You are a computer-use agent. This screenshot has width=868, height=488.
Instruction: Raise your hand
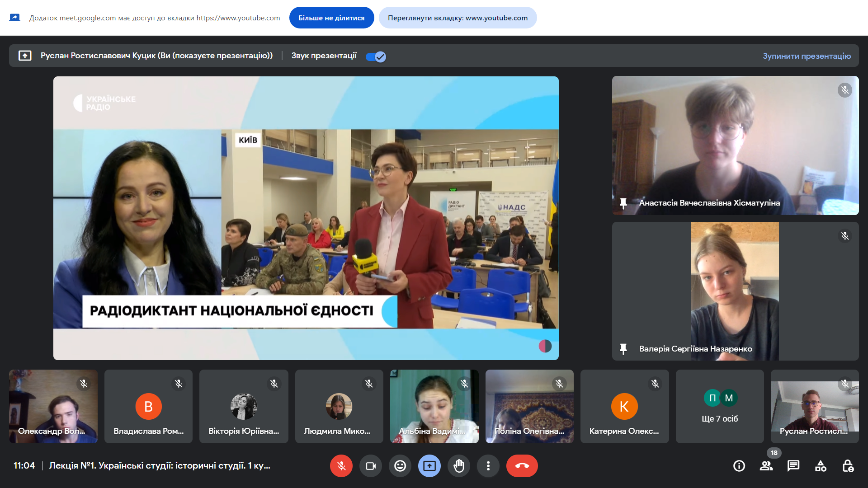(459, 466)
